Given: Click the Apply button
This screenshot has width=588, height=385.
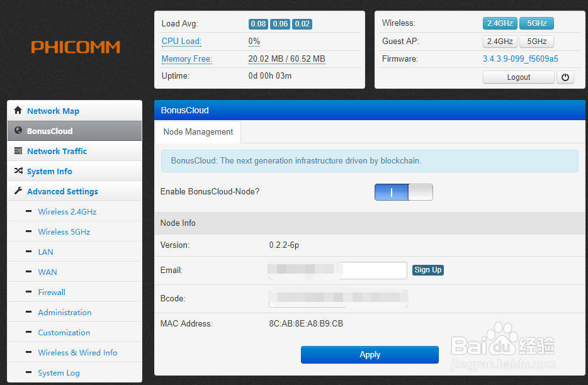Looking at the screenshot, I should pos(370,355).
